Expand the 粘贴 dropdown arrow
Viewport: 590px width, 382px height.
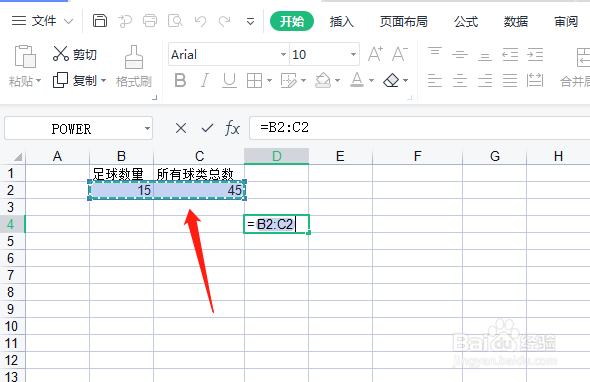(x=39, y=81)
